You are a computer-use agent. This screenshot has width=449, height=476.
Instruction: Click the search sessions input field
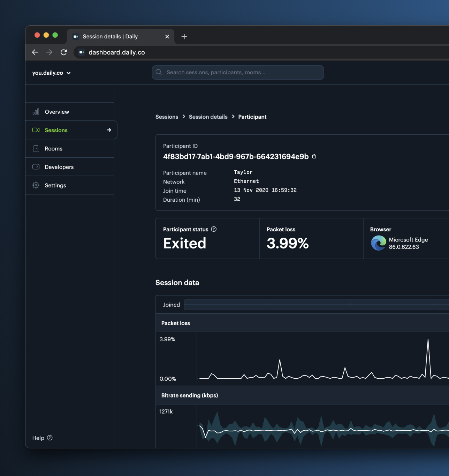point(238,73)
